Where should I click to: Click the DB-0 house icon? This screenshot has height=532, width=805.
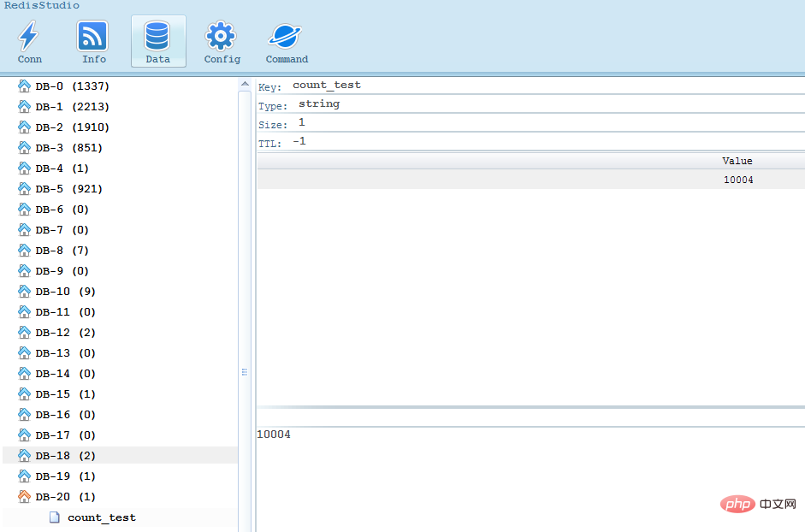tap(24, 86)
